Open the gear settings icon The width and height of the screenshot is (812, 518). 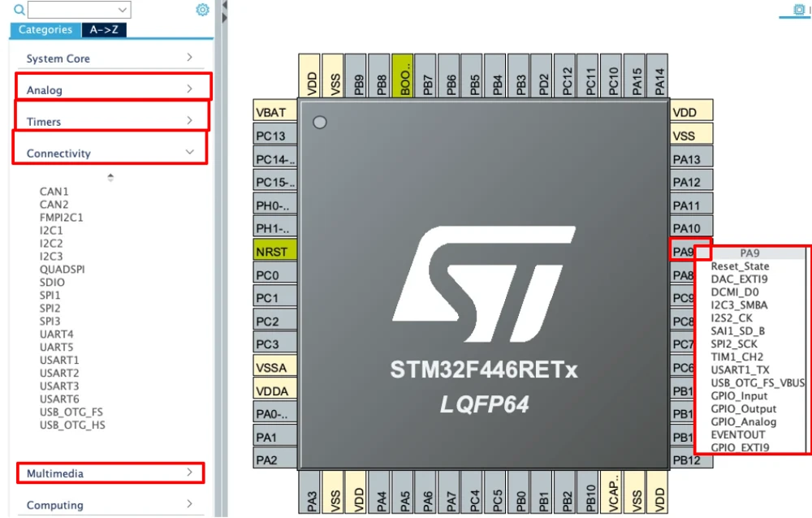(x=202, y=9)
